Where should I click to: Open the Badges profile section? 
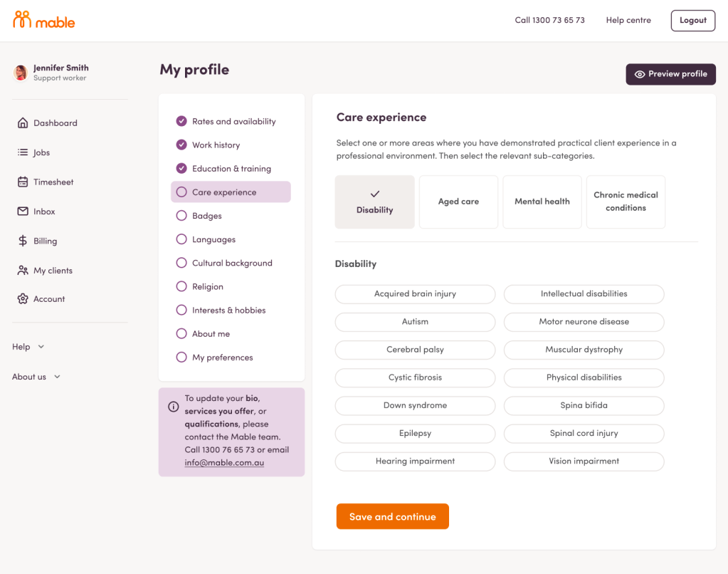pos(206,216)
